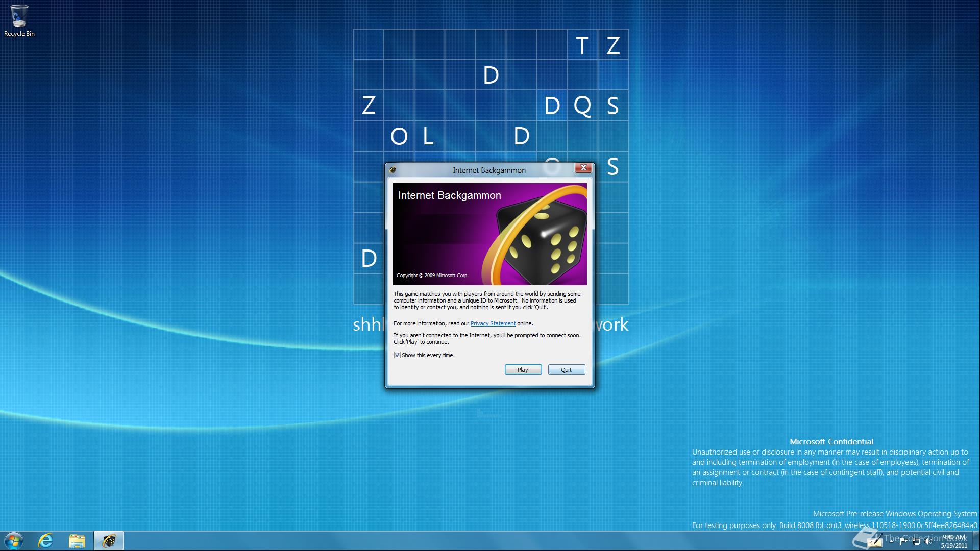Click the Windows Start orb
This screenshot has height=551, width=980.
click(x=13, y=541)
